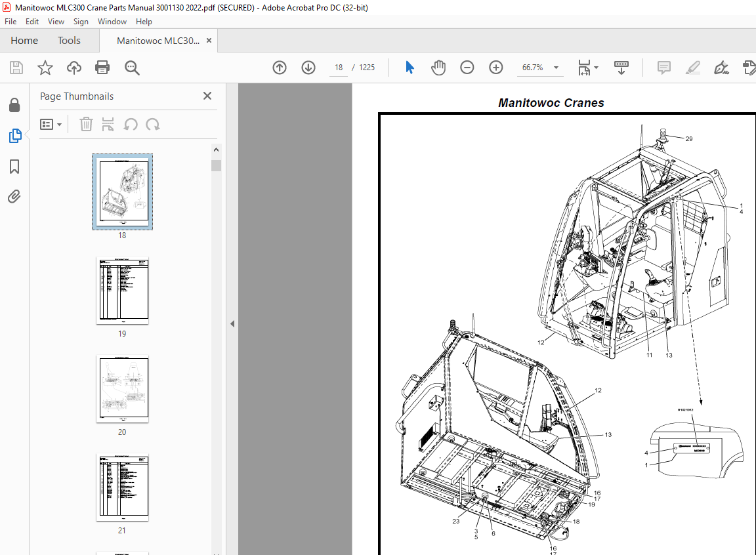Click the upload to cloud icon
The width and height of the screenshot is (756, 555).
coord(73,68)
